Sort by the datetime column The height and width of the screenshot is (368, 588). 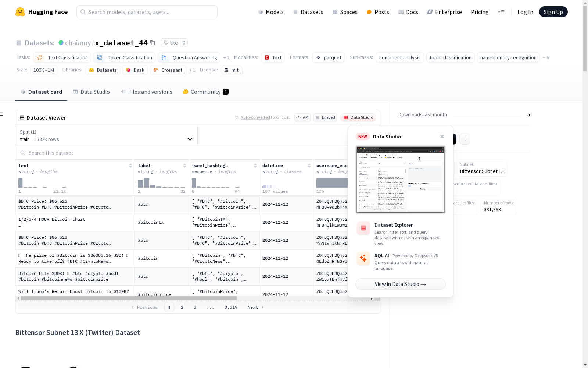coord(309,166)
